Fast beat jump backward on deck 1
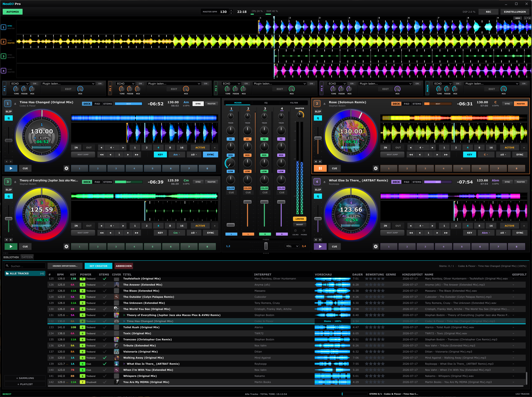The height and width of the screenshot is (397, 532). point(102,155)
